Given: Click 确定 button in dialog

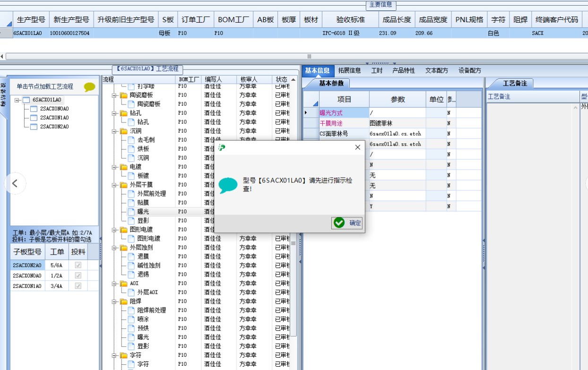Looking at the screenshot, I should [x=347, y=223].
